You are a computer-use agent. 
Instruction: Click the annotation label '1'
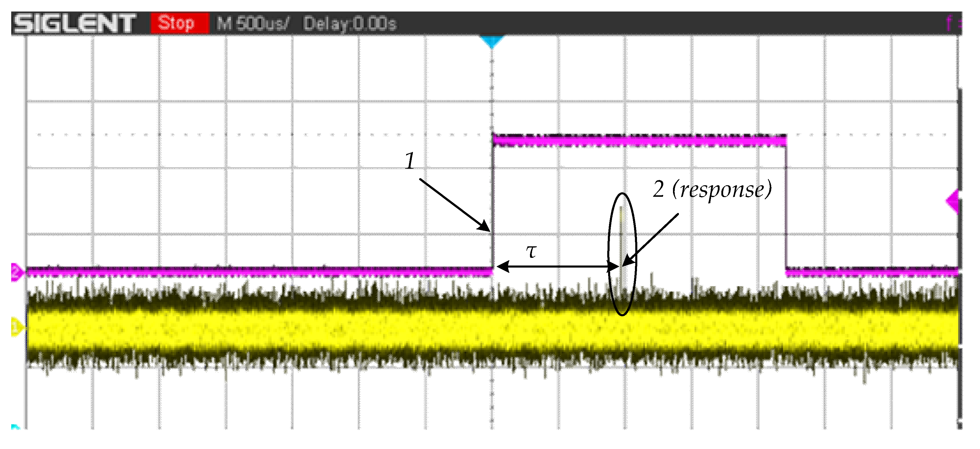[409, 160]
